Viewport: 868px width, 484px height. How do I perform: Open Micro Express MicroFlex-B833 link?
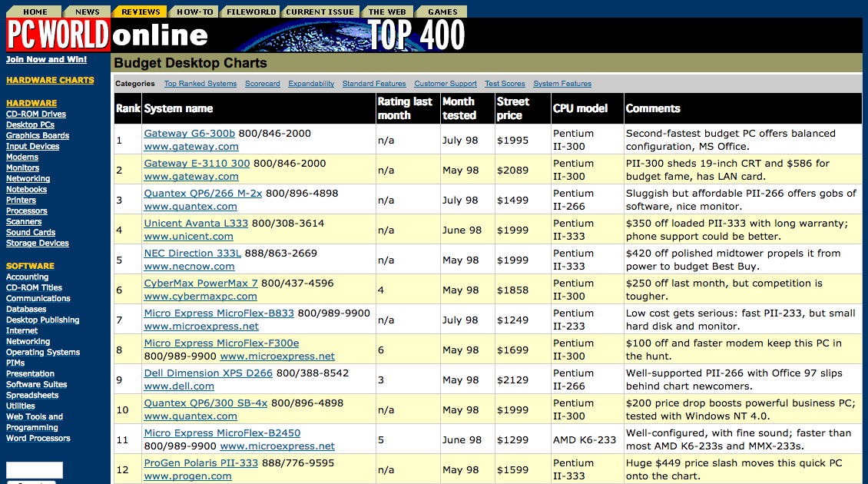[219, 313]
